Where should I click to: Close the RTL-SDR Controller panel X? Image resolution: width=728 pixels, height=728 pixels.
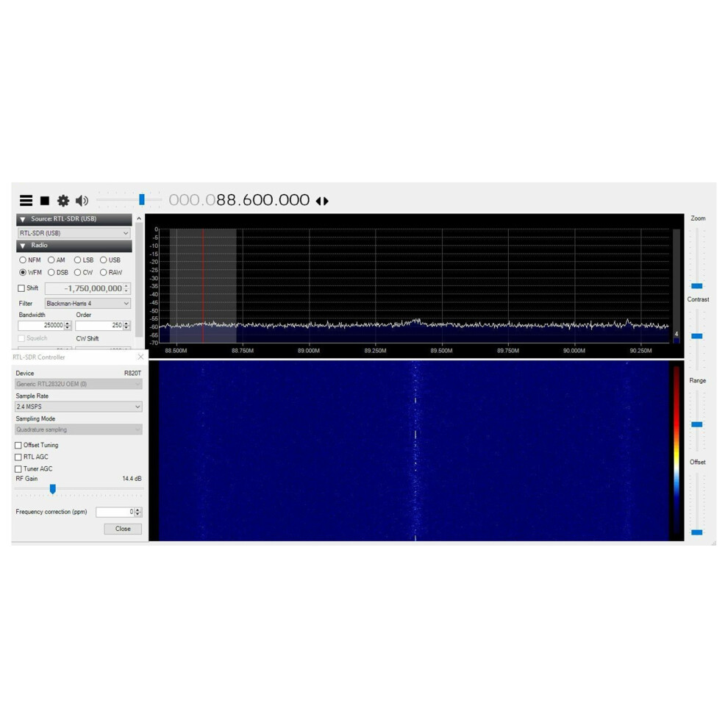point(140,357)
